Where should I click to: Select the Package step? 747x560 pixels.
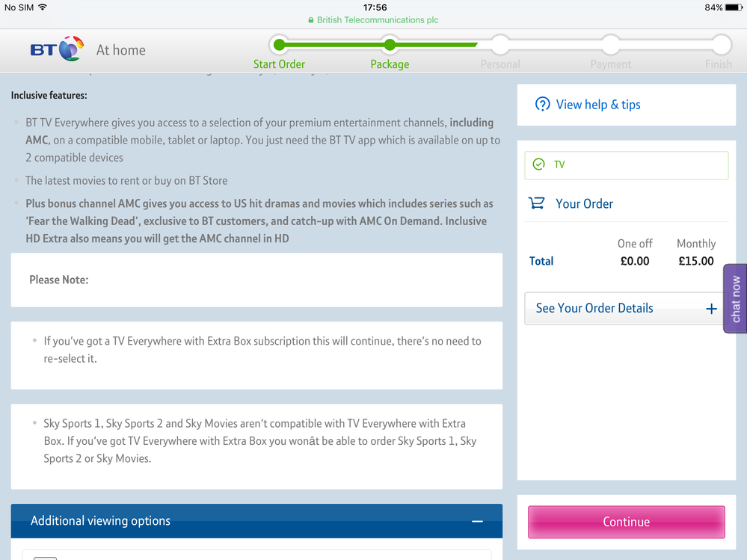click(390, 64)
